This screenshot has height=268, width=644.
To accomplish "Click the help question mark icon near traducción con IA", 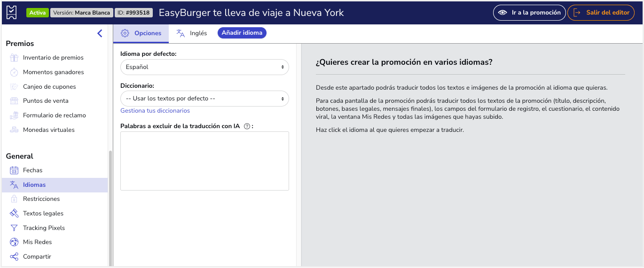I will click(247, 126).
